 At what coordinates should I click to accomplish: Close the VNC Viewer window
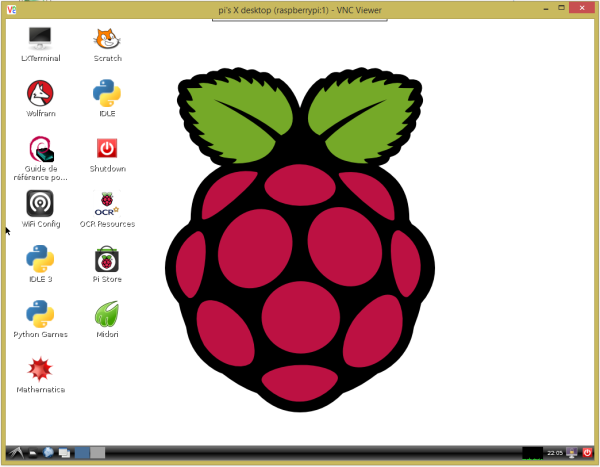pos(582,8)
